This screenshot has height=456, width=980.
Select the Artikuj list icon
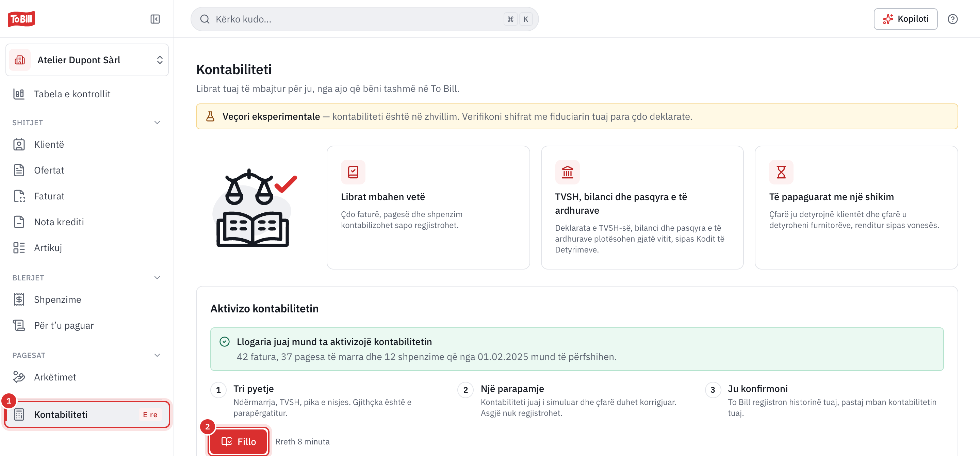click(x=19, y=248)
